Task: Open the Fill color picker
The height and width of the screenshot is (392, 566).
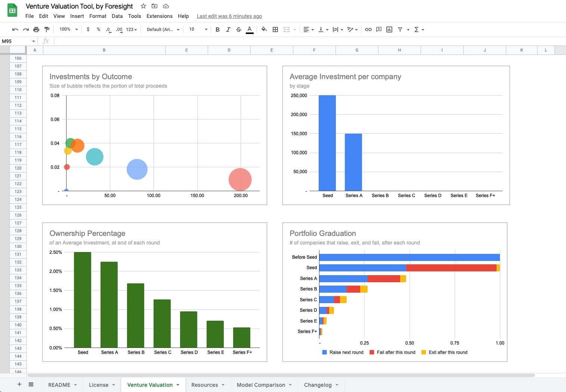Action: (x=264, y=29)
